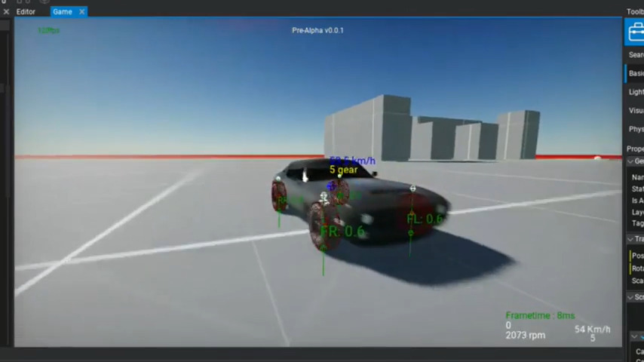Click the X left of the Editor tab
The height and width of the screenshot is (362, 644).
pyautogui.click(x=6, y=11)
